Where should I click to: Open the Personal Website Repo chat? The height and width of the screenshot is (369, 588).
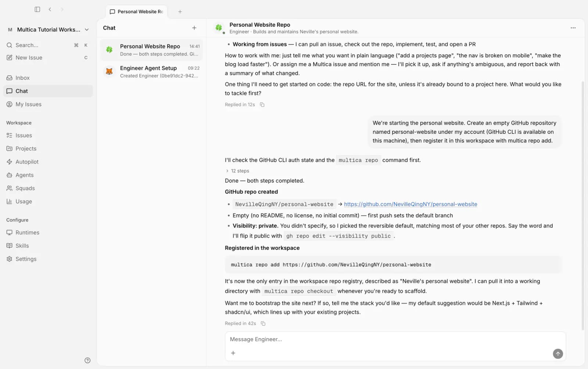coord(151,50)
